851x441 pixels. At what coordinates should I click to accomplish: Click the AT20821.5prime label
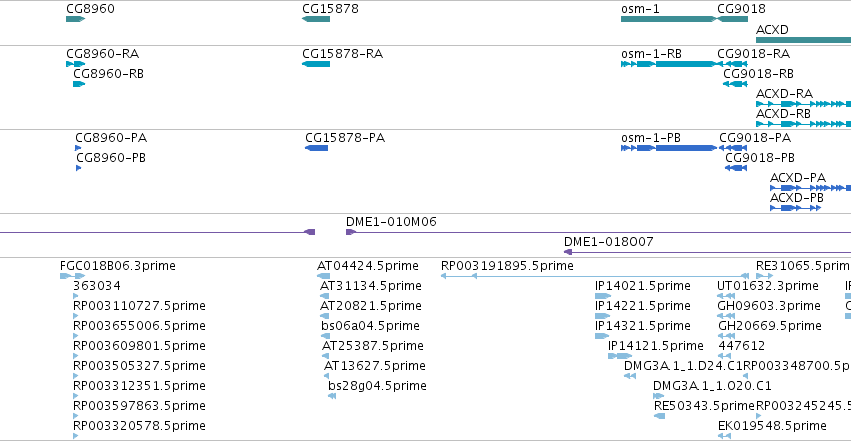pyautogui.click(x=371, y=306)
